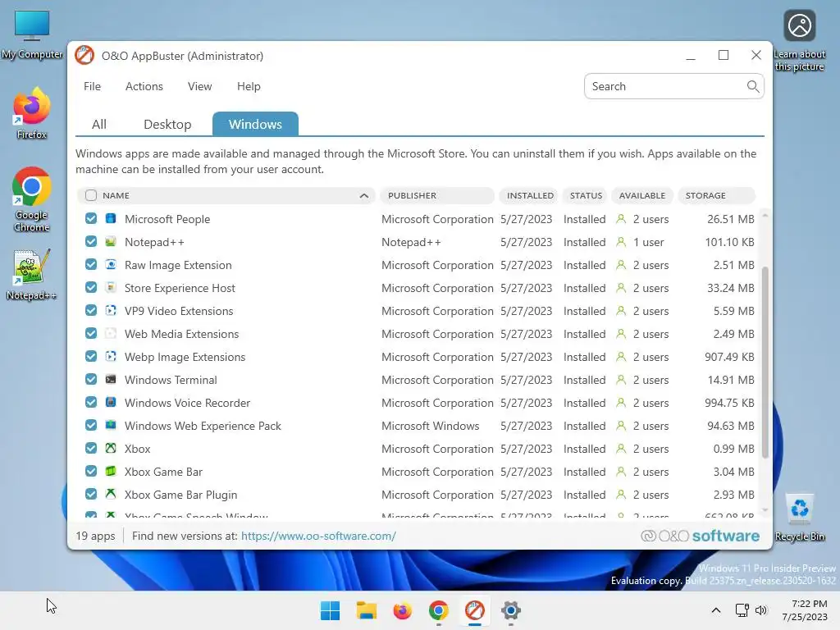Select the My Computer desktop icon
This screenshot has width=840, height=630.
click(32, 34)
